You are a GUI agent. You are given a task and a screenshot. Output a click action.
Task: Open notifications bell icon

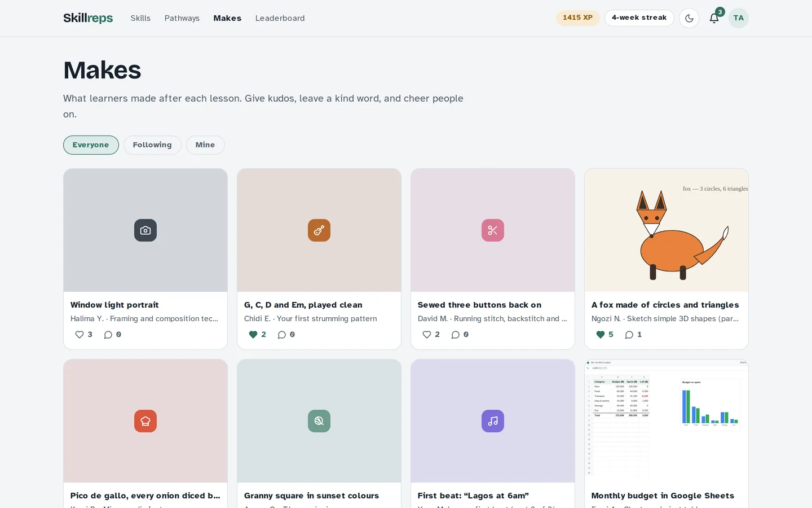tap(714, 18)
